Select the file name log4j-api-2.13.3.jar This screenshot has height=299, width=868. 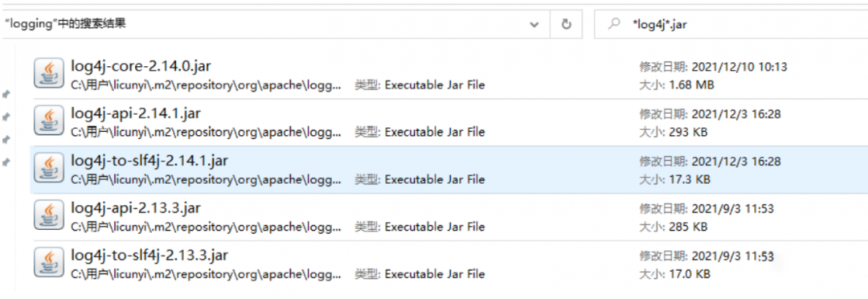point(136,208)
